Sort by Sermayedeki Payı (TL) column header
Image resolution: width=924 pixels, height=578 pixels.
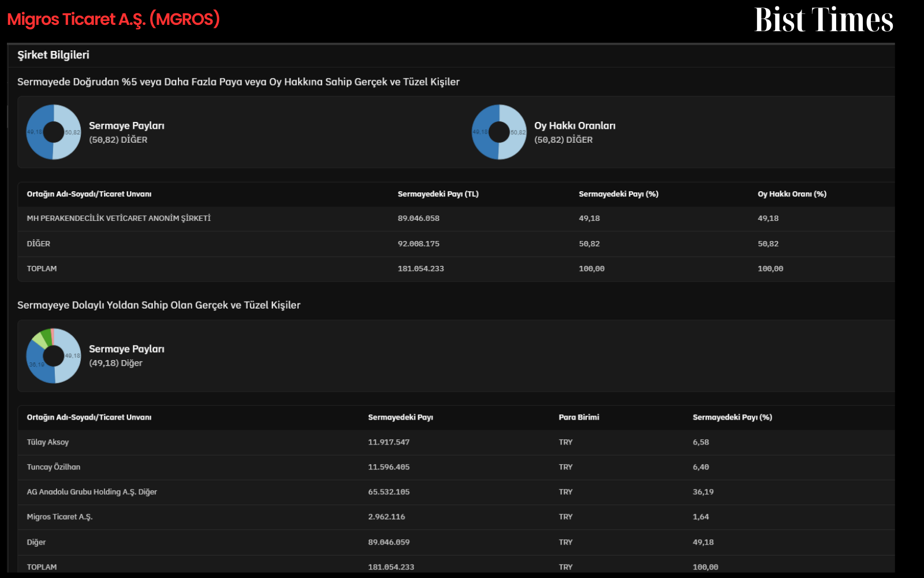(438, 194)
